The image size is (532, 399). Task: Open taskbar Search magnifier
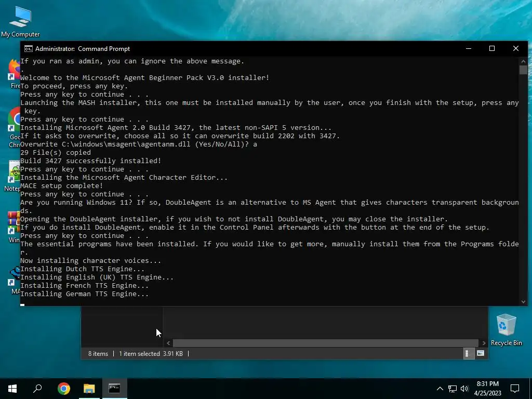pyautogui.click(x=37, y=389)
